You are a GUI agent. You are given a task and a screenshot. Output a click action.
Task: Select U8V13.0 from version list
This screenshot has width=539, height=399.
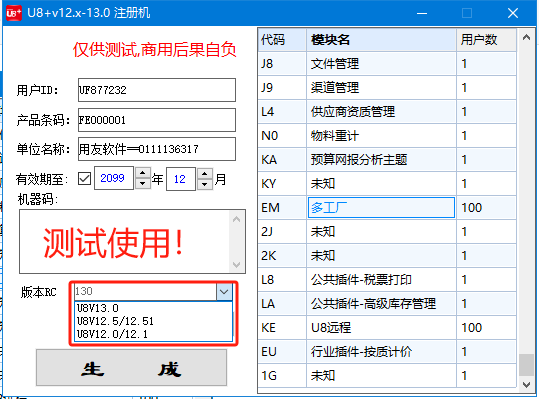click(154, 308)
